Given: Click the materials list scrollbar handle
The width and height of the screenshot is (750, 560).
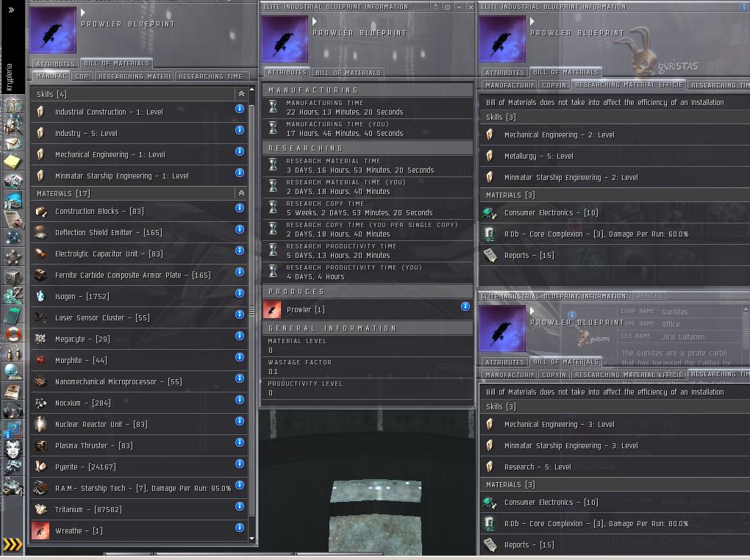Looking at the screenshot, I should [x=252, y=311].
